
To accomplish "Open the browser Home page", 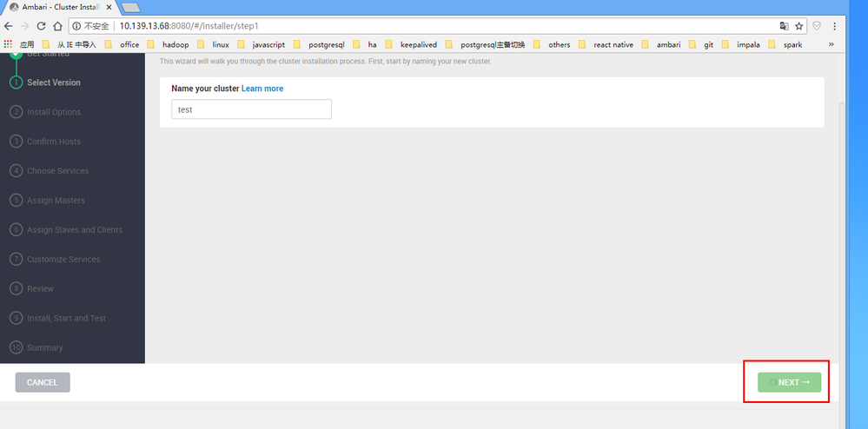I will (x=57, y=26).
